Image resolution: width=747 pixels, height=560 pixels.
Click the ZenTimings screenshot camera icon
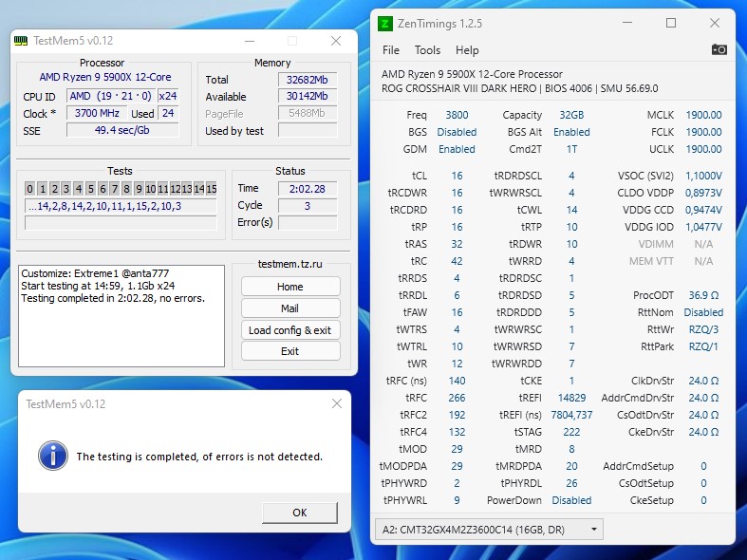[x=719, y=49]
